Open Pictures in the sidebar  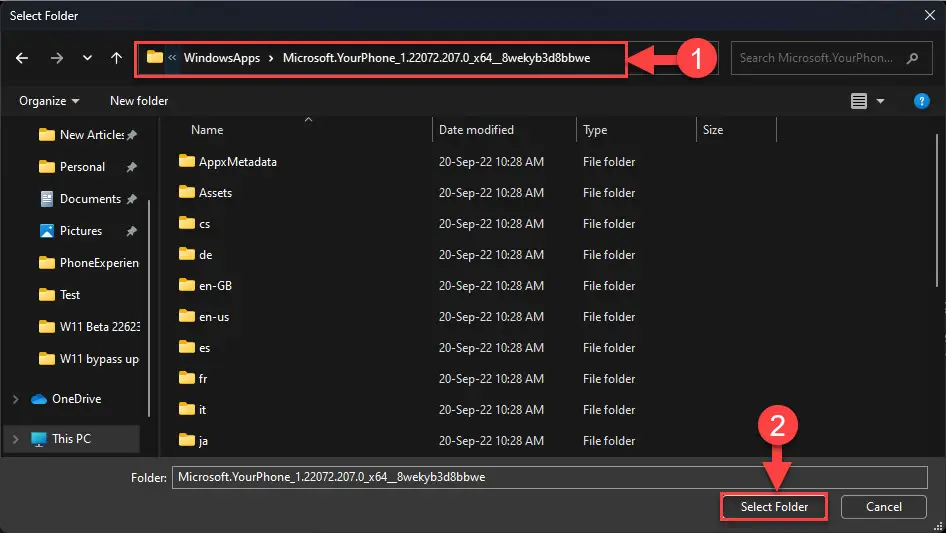coord(81,231)
